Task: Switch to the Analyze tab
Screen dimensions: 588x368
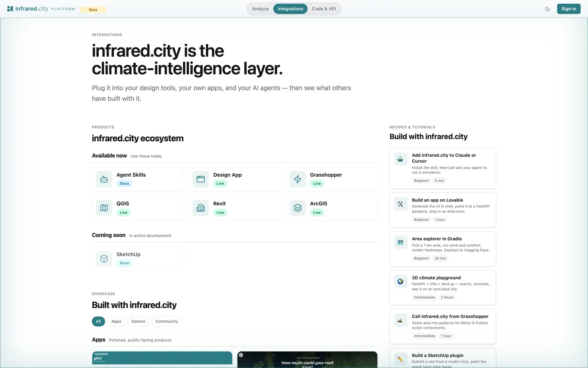Action: pos(260,9)
